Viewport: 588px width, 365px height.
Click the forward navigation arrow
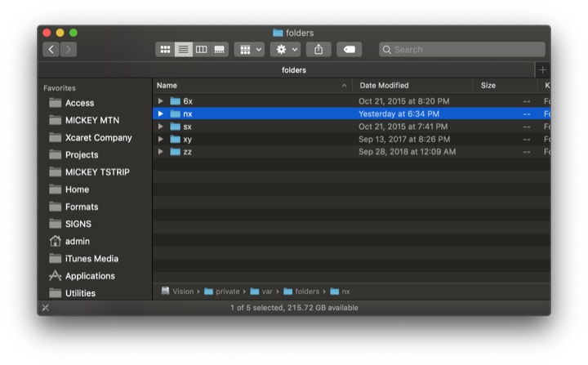pos(69,50)
